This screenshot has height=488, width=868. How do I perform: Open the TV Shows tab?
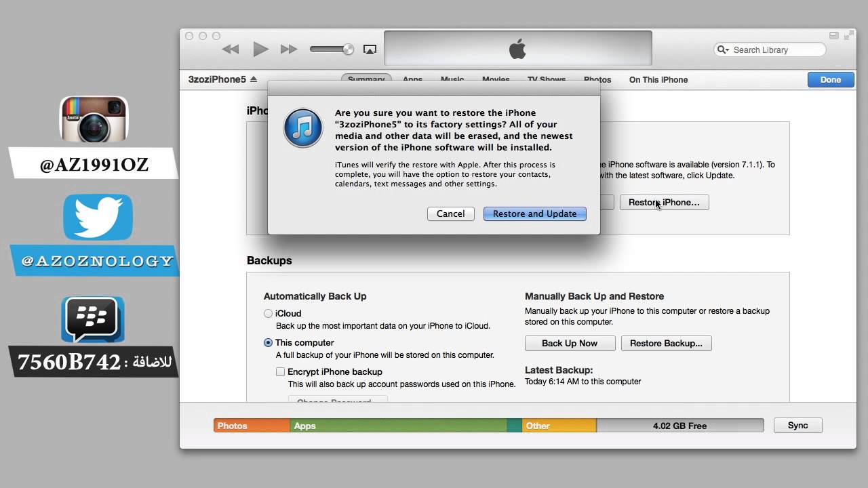(x=547, y=79)
